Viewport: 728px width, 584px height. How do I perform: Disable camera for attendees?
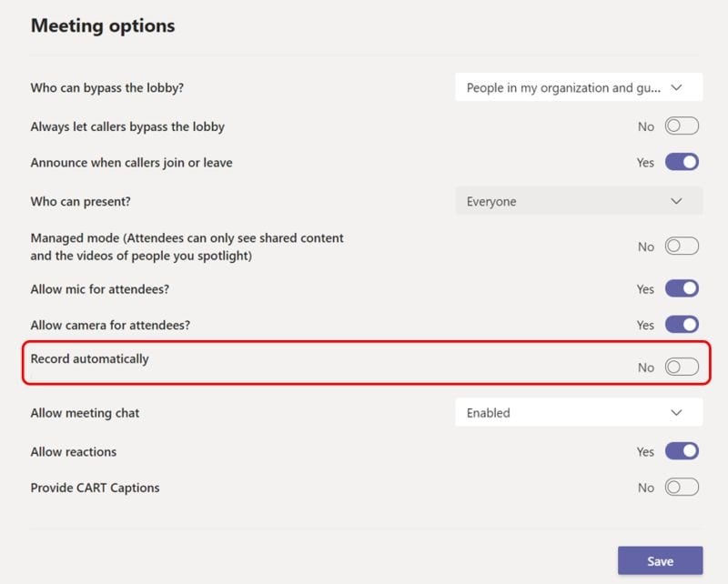click(681, 325)
